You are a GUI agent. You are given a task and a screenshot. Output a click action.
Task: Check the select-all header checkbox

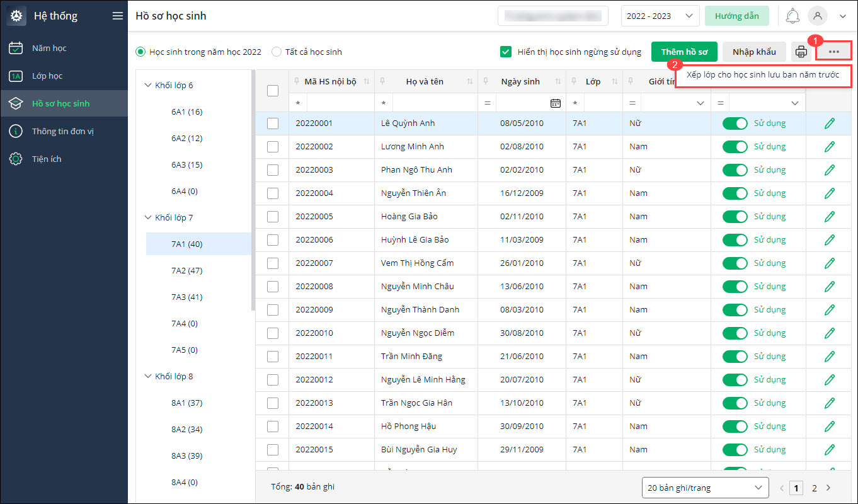[273, 91]
